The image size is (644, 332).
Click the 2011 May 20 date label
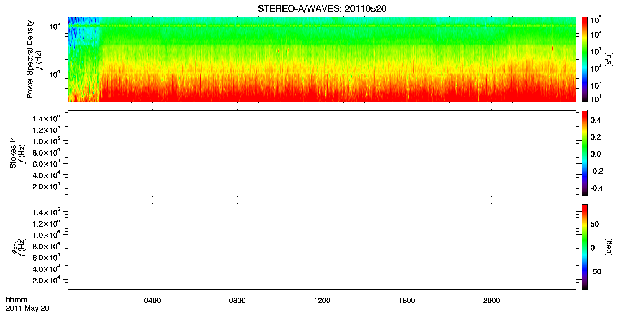point(27,308)
